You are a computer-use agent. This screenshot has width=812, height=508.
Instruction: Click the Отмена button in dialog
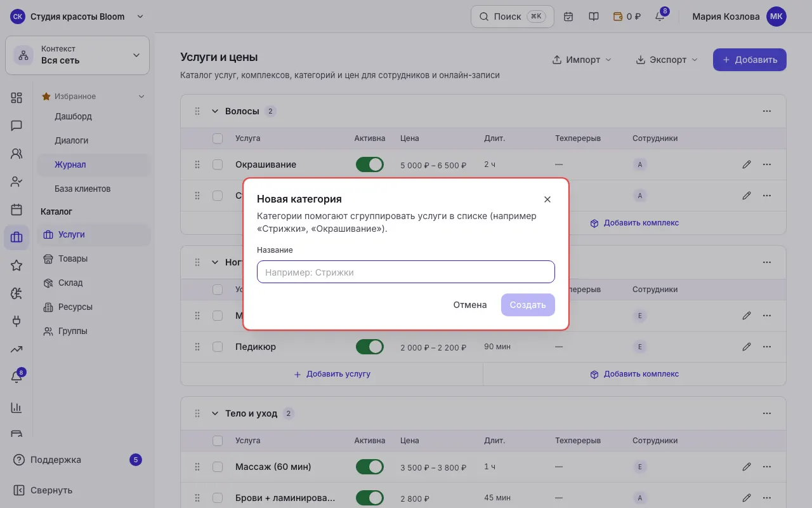pos(470,305)
